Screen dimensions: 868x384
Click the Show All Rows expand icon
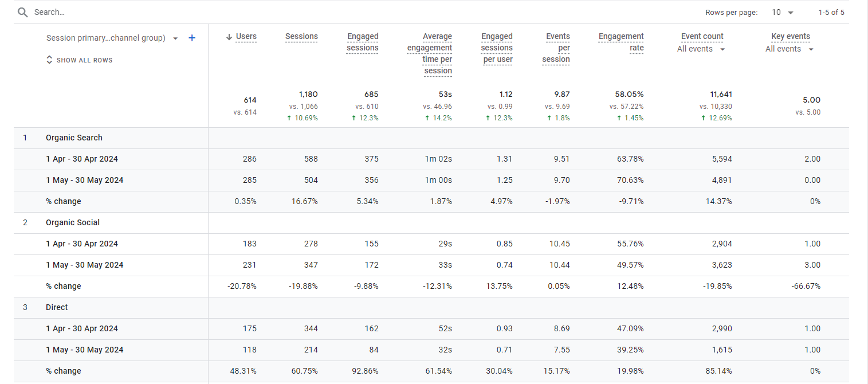click(49, 60)
